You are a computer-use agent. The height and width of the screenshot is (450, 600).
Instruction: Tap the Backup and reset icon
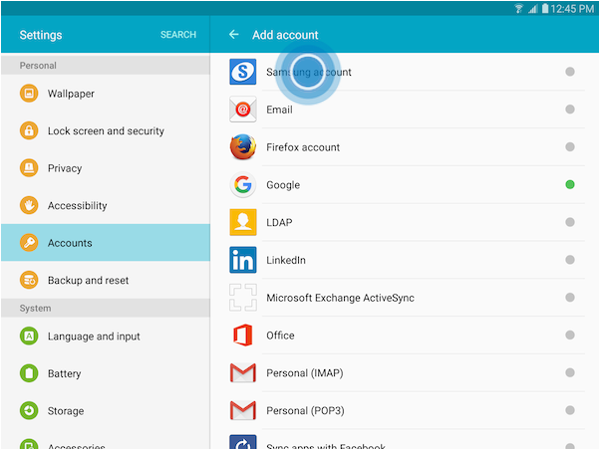[29, 280]
